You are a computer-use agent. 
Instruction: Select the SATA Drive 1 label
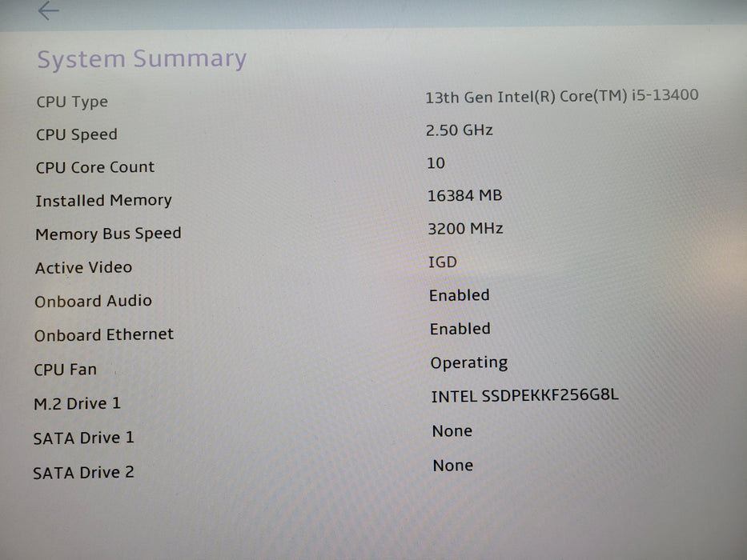click(x=84, y=438)
